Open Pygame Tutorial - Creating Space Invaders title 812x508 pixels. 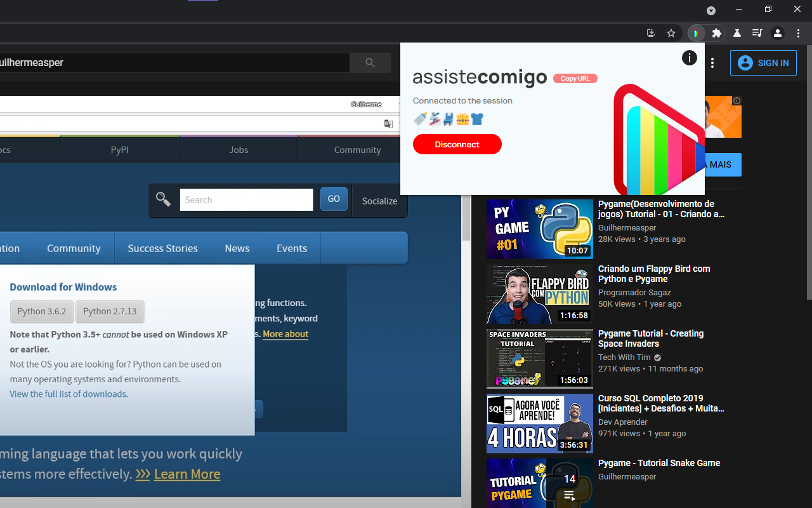651,338
